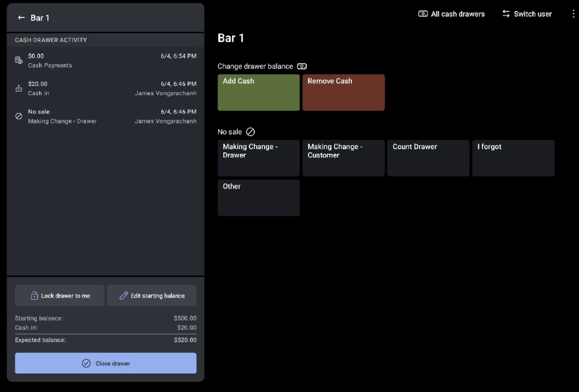
Task: Click the back arrow beside Bar 1
Action: pos(21,18)
